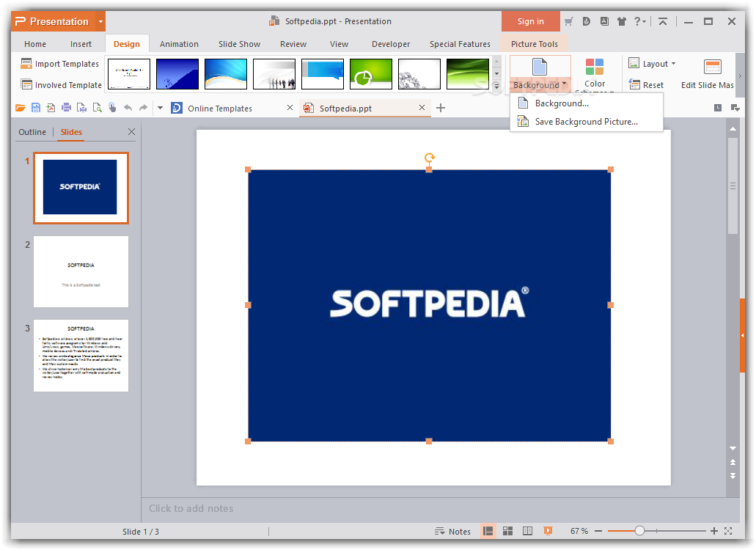This screenshot has width=756, height=550.
Task: Click the rotation handle above the picture
Action: click(x=429, y=157)
